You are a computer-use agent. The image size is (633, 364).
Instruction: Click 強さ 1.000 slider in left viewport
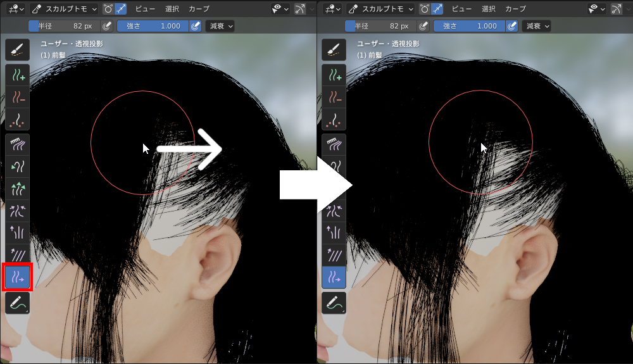153,26
